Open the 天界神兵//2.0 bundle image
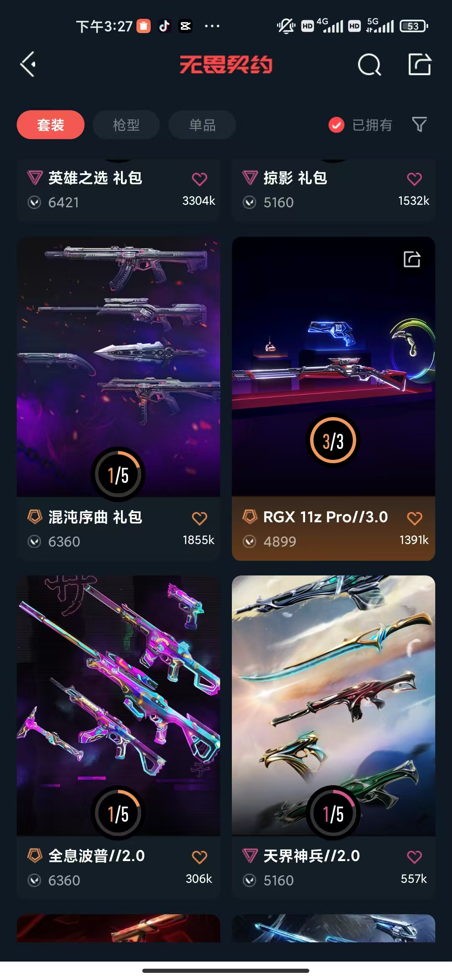452x980 pixels. point(334,706)
